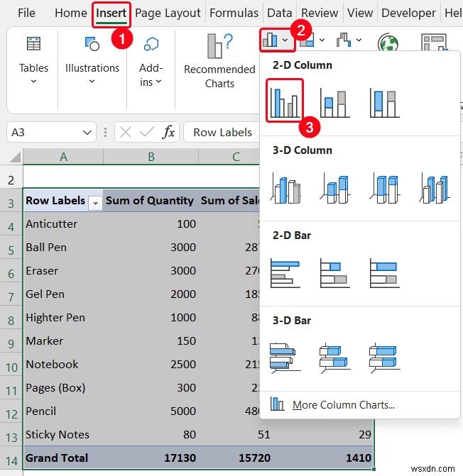Click the Eraser row label
Image resolution: width=463 pixels, height=476 pixels.
coord(63,270)
